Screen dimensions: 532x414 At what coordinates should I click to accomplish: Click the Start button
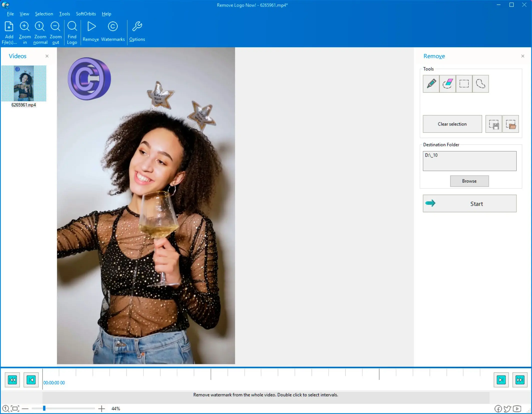(x=469, y=203)
